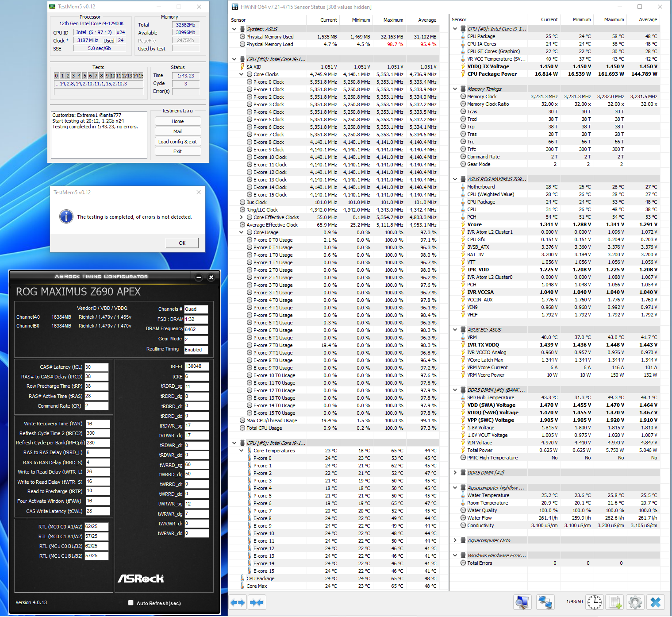The width and height of the screenshot is (672, 617).
Task: Click the expand-columns arrows icon in HWiNFO toolbar
Action: (x=238, y=602)
